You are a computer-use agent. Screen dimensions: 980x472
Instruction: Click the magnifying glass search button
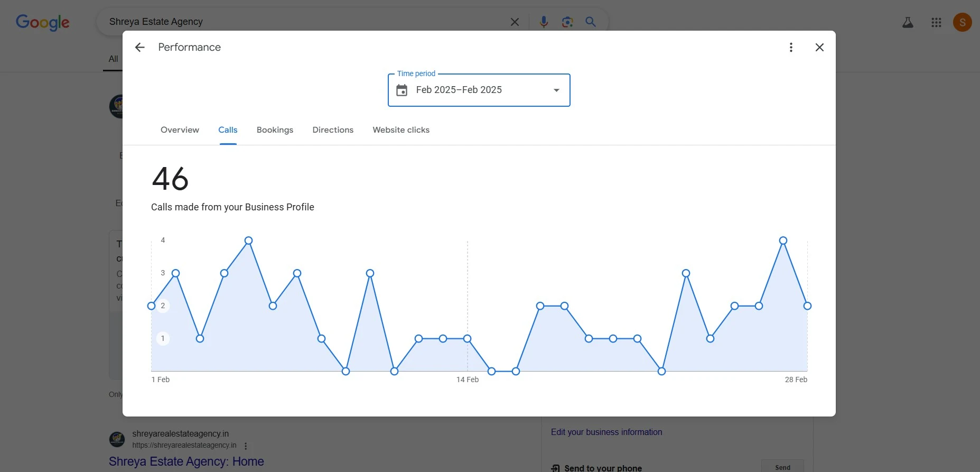click(591, 22)
